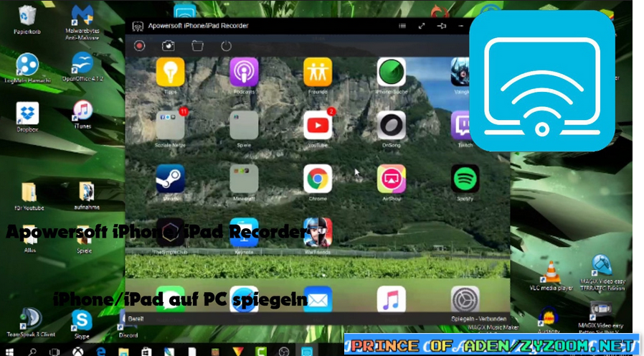Open the Soziale Netze folder on iPad
644x356 pixels.
[x=171, y=126]
